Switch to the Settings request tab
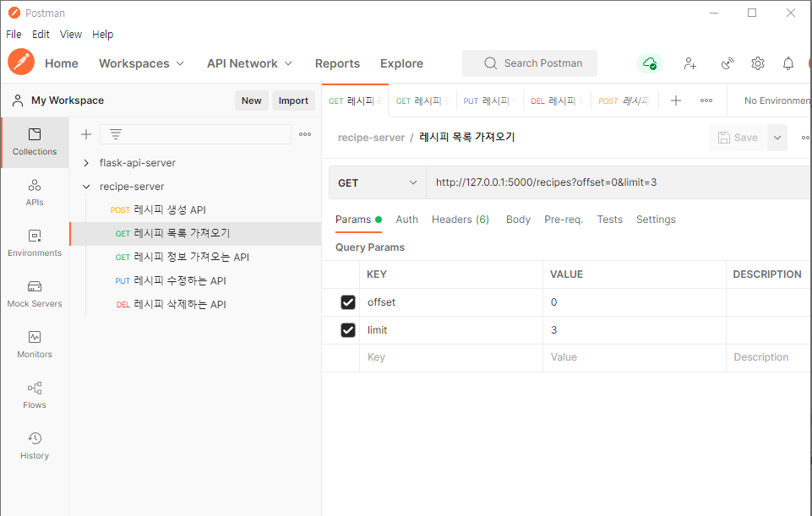Viewport: 812px width, 516px height. click(656, 220)
